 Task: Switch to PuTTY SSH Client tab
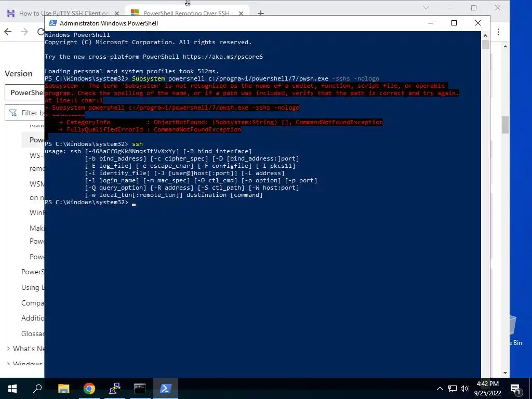[x=63, y=13]
